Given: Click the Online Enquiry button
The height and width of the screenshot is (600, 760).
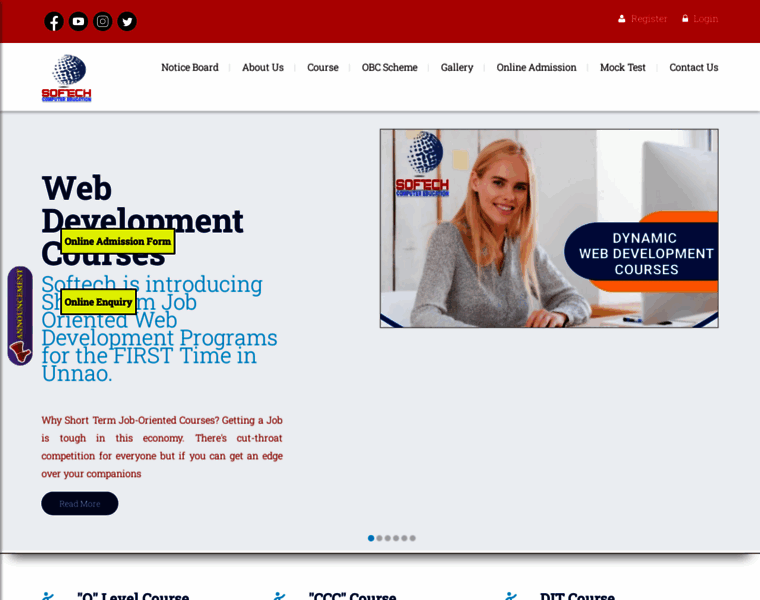Looking at the screenshot, I should [x=98, y=302].
